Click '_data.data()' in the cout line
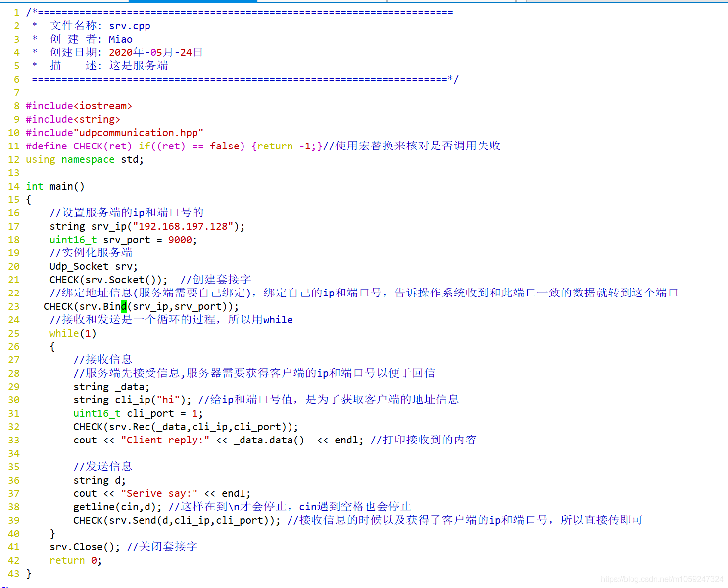 coord(269,440)
